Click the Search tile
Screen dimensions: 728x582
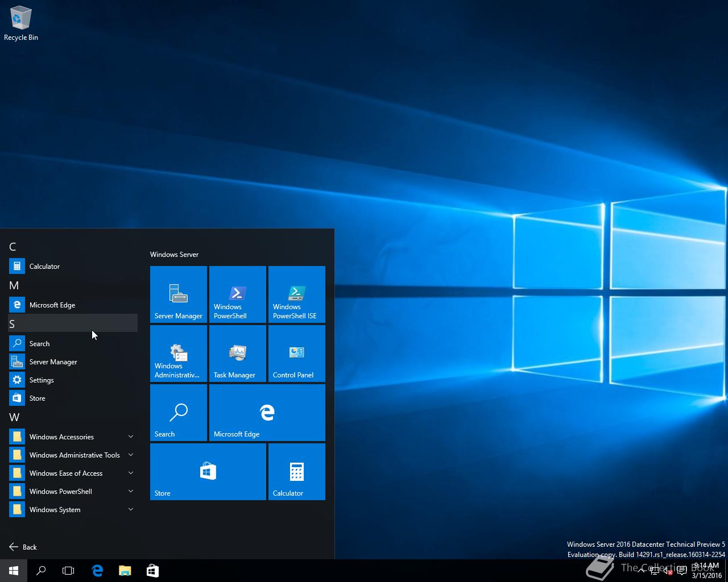point(179,413)
